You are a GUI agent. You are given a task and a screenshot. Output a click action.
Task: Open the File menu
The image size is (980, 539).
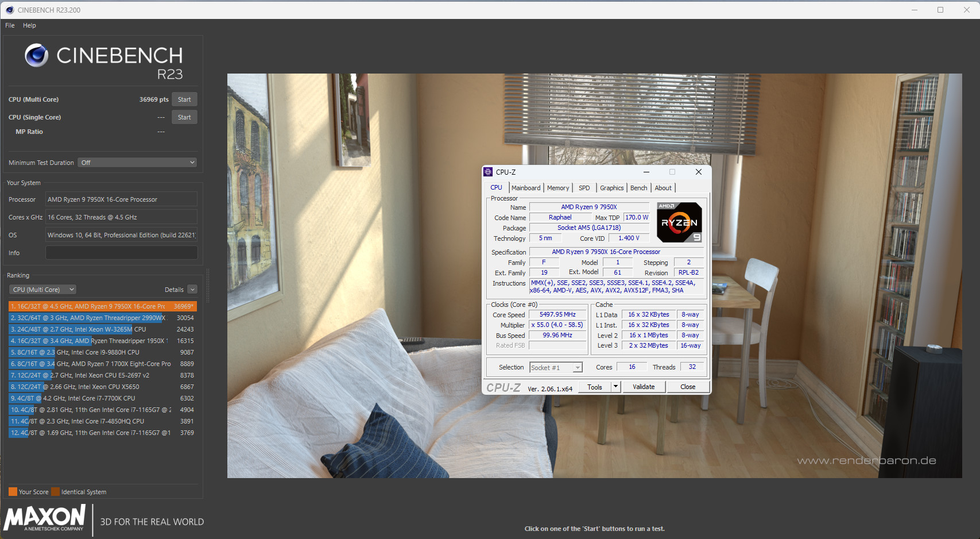point(10,25)
